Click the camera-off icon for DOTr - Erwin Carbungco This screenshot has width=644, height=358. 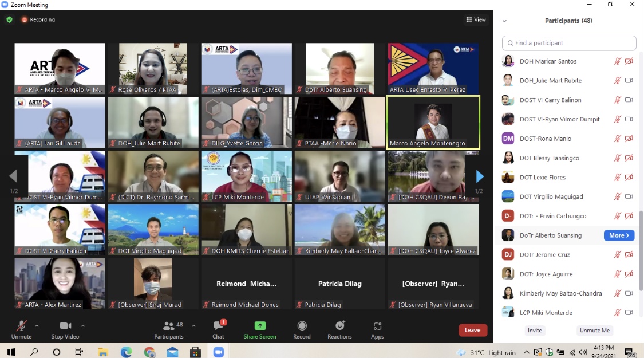(x=629, y=216)
